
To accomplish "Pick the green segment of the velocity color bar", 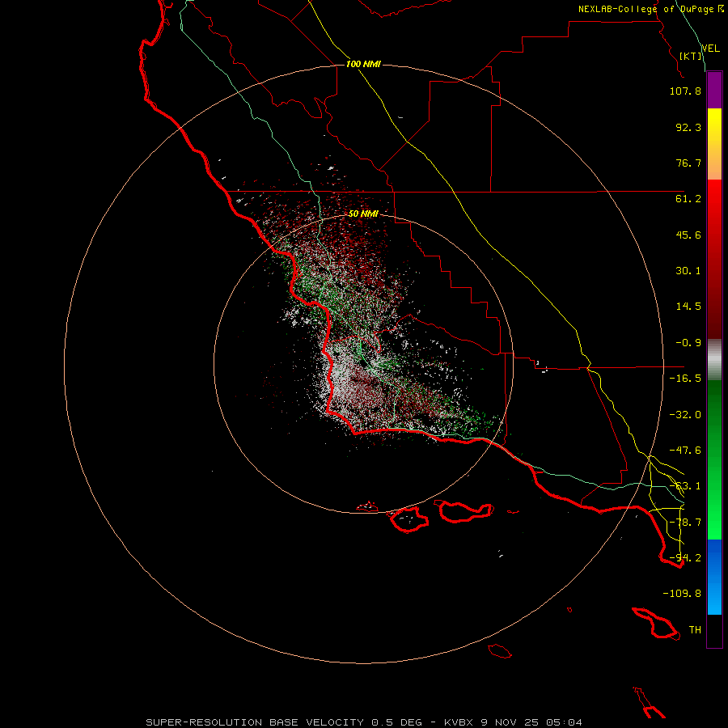I will [x=714, y=459].
